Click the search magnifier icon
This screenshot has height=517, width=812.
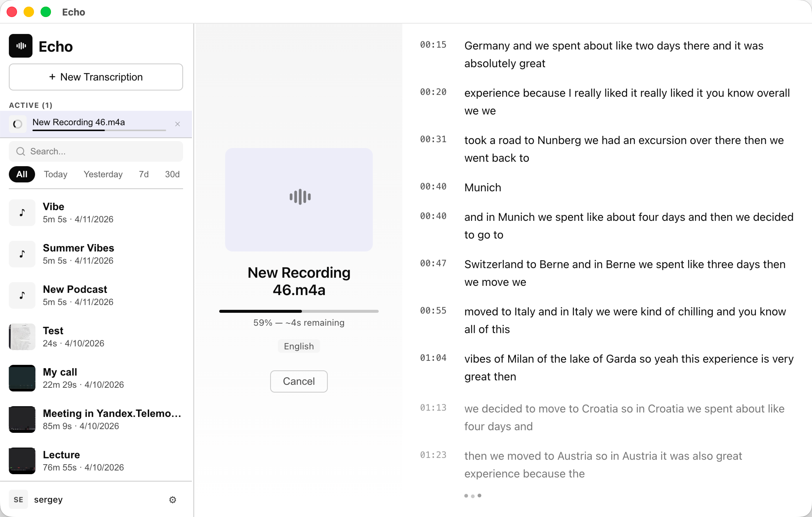pos(20,151)
